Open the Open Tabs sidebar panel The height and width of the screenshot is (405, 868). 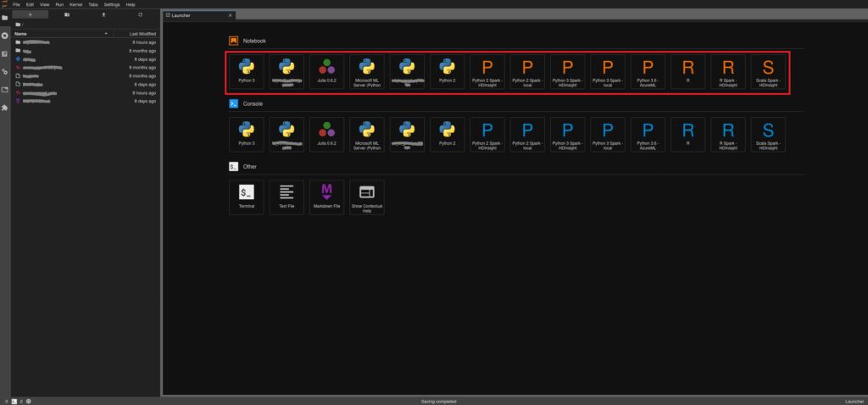[5, 90]
